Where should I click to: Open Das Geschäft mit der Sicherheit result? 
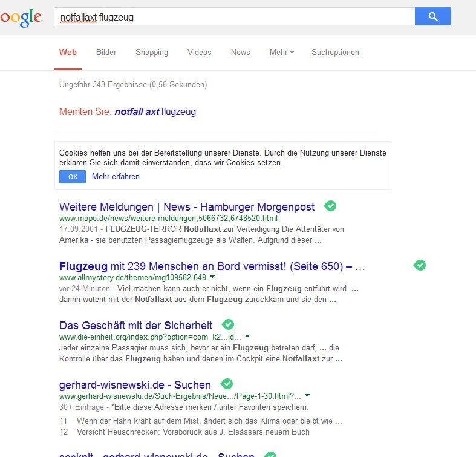[135, 326]
